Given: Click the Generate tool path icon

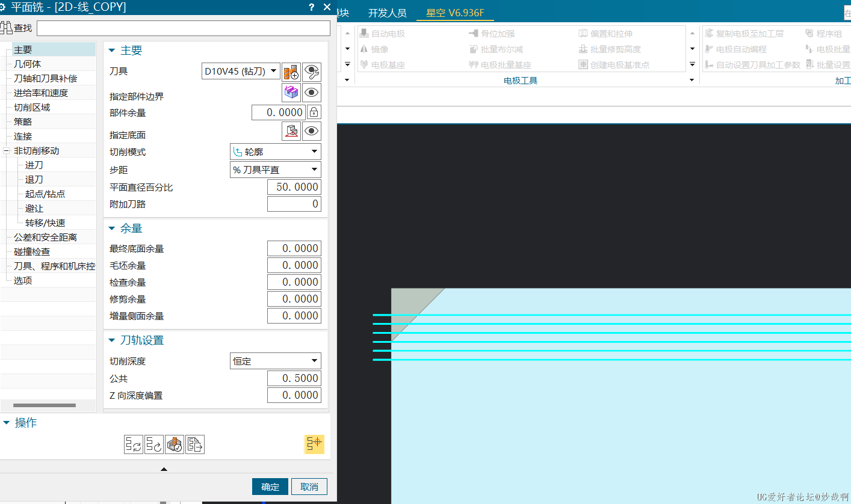Looking at the screenshot, I should (x=134, y=444).
